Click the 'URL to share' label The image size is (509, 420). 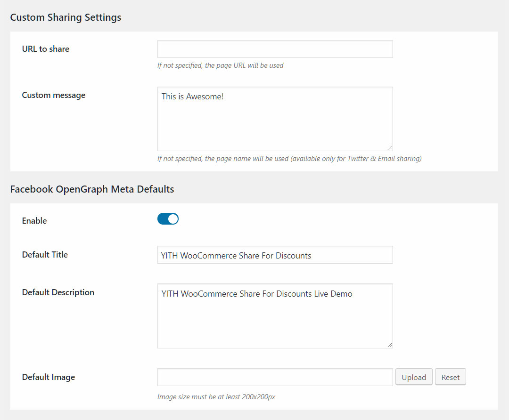46,49
